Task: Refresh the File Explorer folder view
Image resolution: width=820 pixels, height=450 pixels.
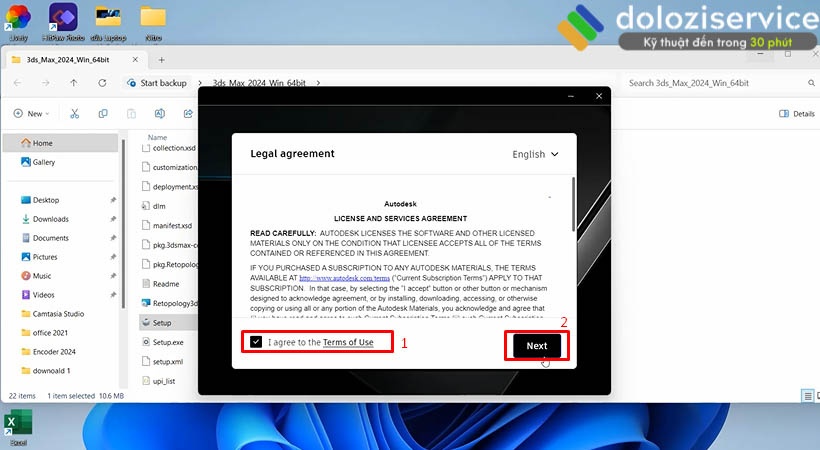Action: (102, 83)
